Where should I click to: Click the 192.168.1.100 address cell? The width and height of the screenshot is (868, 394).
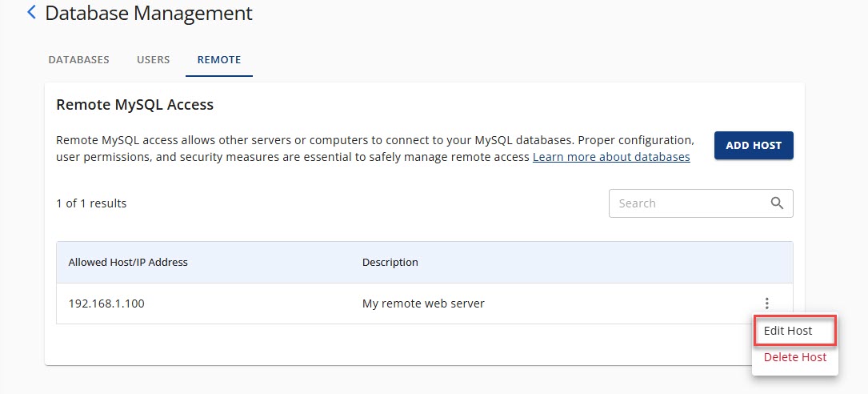click(106, 304)
